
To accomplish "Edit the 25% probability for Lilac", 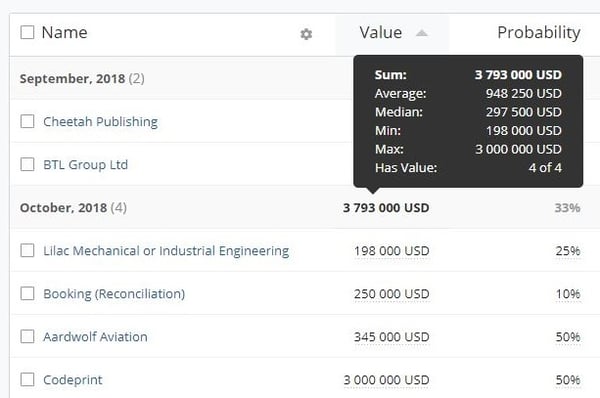I will coord(568,251).
